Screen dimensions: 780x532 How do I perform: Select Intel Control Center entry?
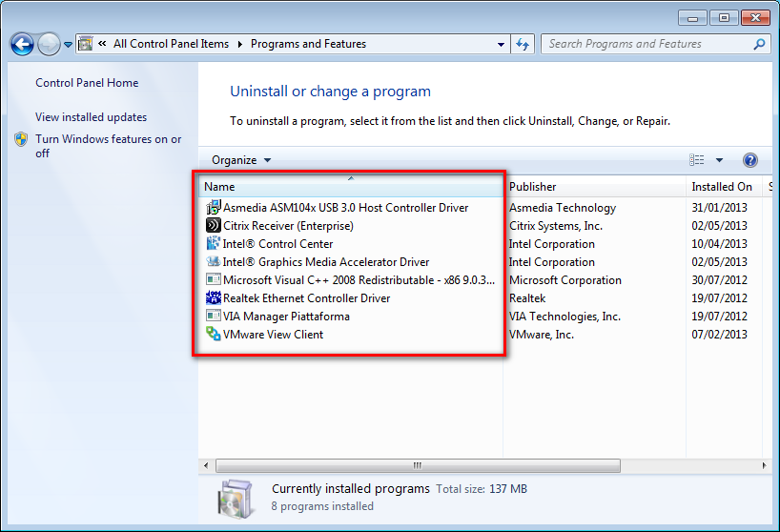pyautogui.click(x=277, y=244)
